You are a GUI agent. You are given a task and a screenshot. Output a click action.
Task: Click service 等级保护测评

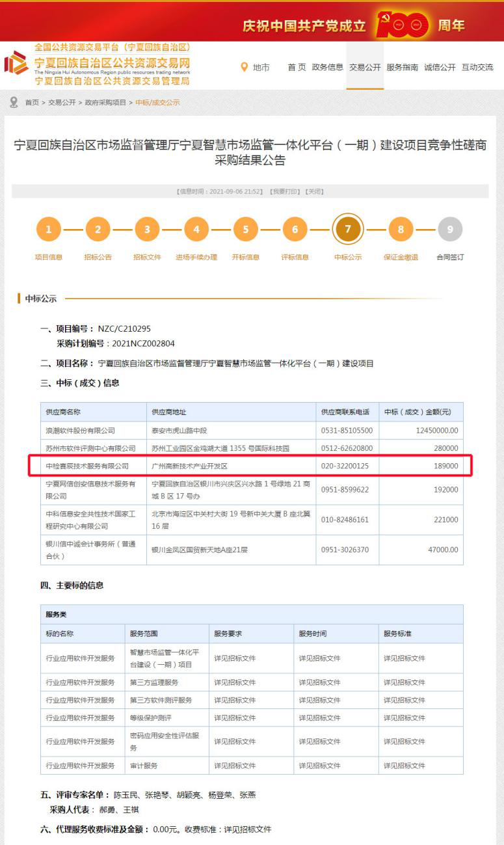point(151,718)
